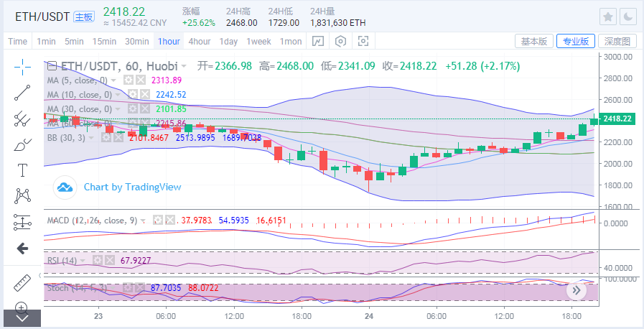Click the 主板 badge next to ETH/USDT
The width and height of the screenshot is (644, 329).
[84, 17]
